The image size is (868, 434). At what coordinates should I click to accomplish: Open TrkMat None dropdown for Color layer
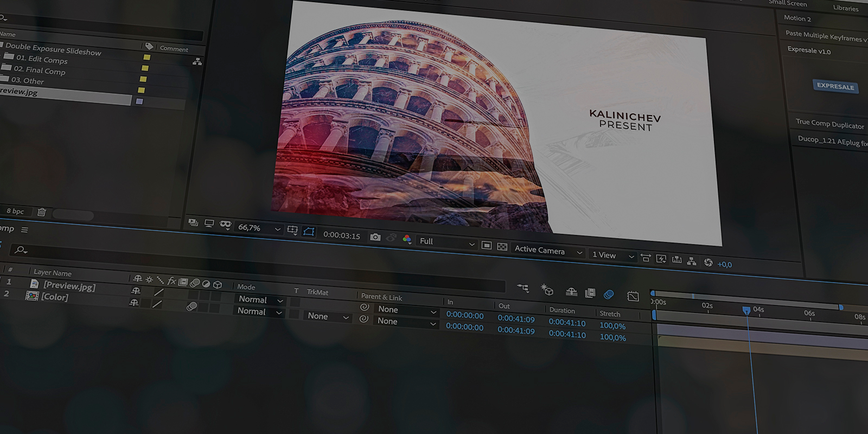click(328, 316)
